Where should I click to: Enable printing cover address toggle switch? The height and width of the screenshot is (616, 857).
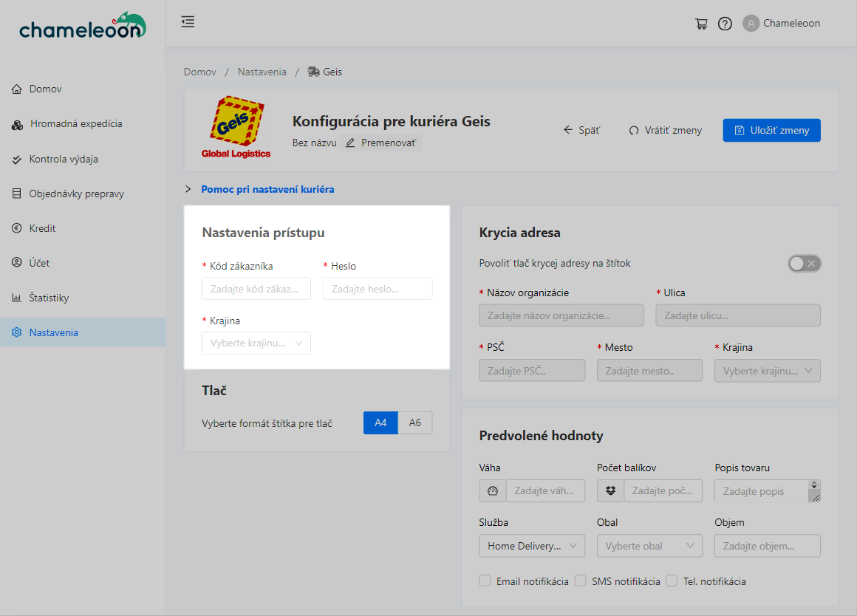click(804, 264)
